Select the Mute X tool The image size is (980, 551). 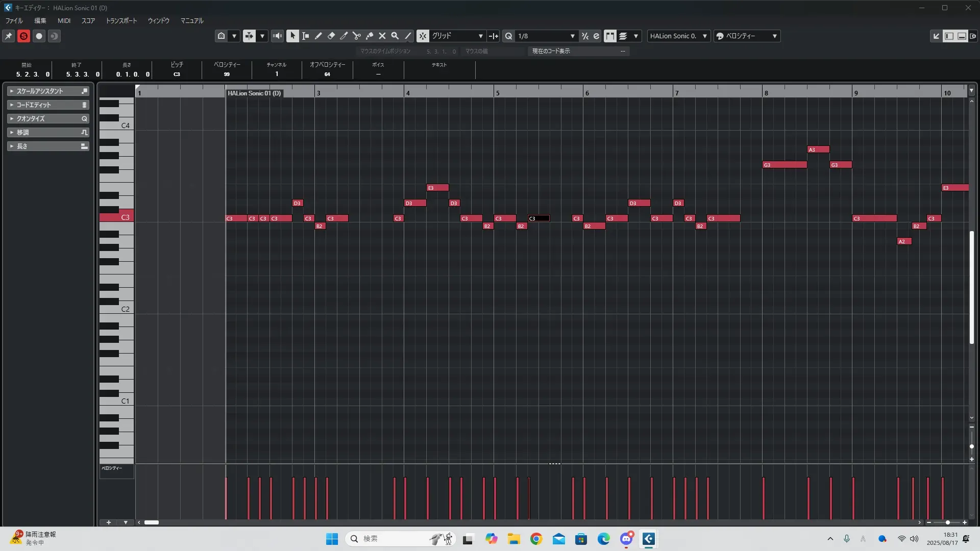382,36
